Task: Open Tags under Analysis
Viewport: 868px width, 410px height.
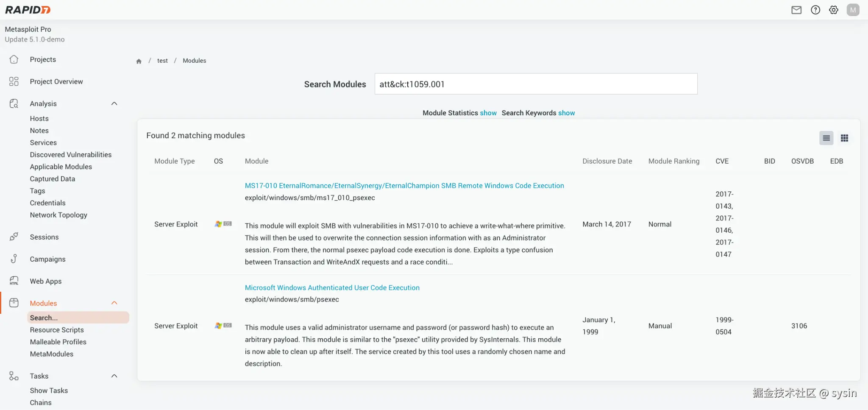Action: click(x=37, y=191)
